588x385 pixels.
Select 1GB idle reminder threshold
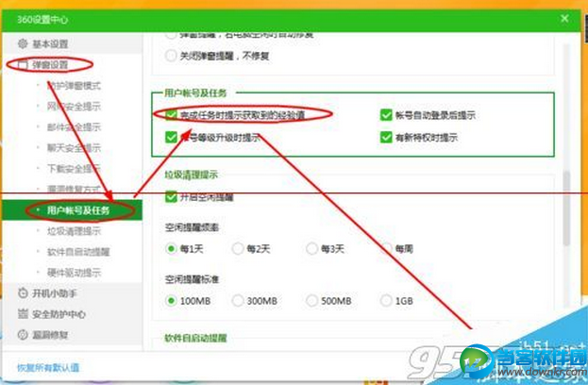point(386,301)
